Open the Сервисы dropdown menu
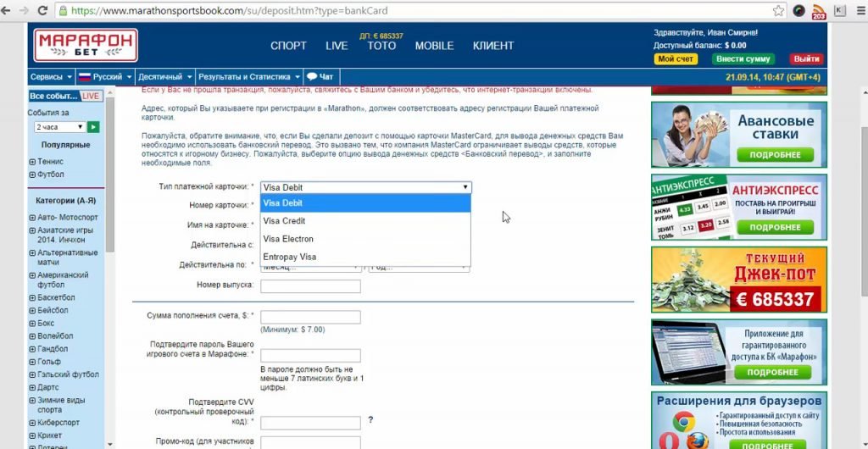Viewport: 868px width, 449px height. [x=51, y=77]
